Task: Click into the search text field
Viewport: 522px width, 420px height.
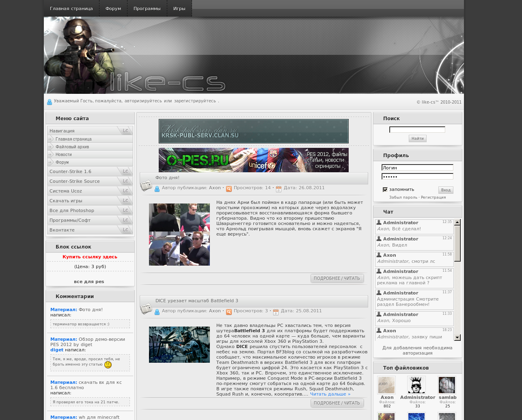Action: (417, 130)
